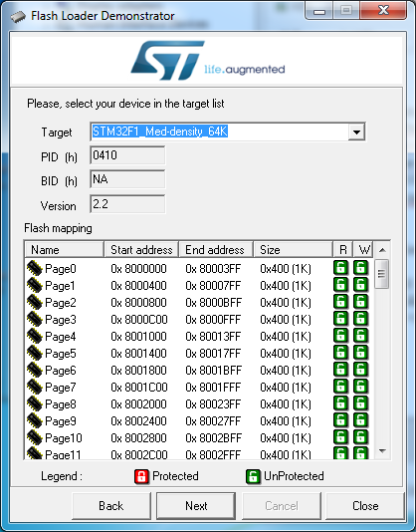416x532 pixels.
Task: Select the Page10 chip icon
Action: (34, 437)
